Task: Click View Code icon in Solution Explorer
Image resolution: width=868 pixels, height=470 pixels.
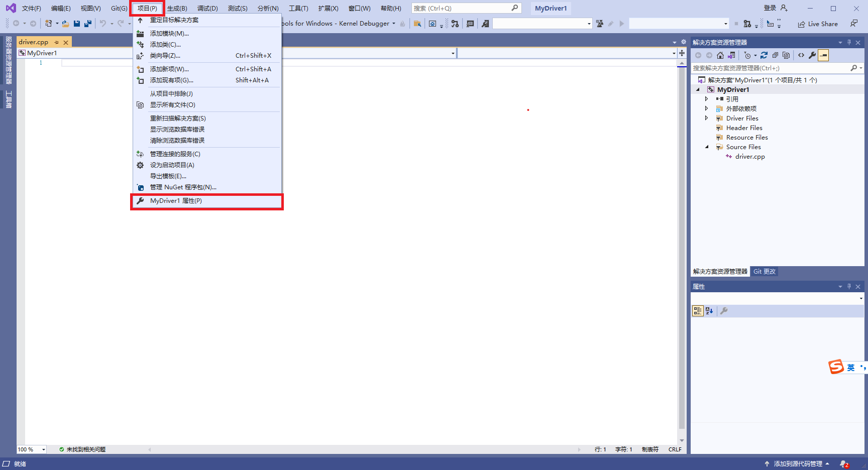Action: pos(801,55)
